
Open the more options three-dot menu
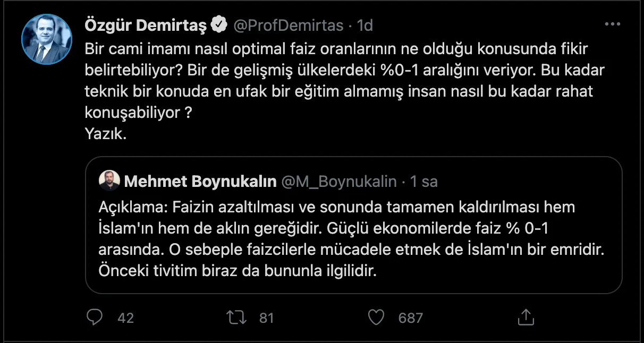[612, 25]
